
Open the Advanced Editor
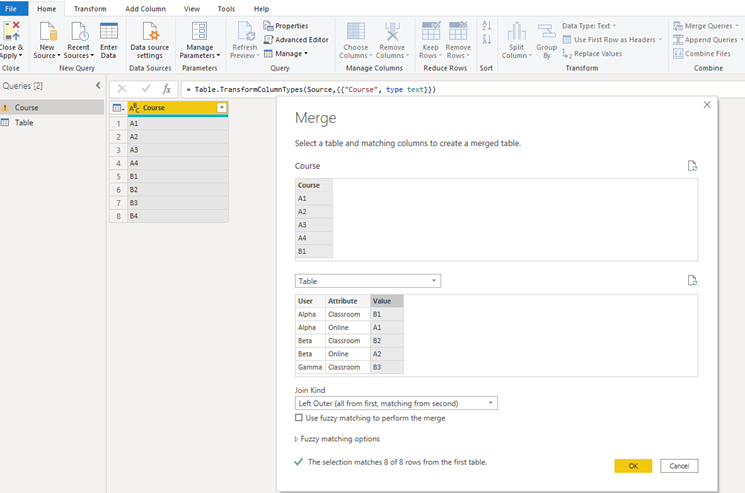(x=296, y=39)
